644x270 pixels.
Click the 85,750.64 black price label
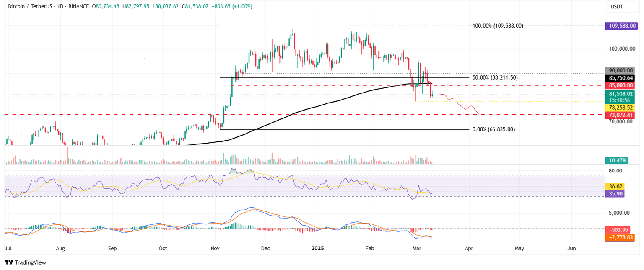(622, 77)
